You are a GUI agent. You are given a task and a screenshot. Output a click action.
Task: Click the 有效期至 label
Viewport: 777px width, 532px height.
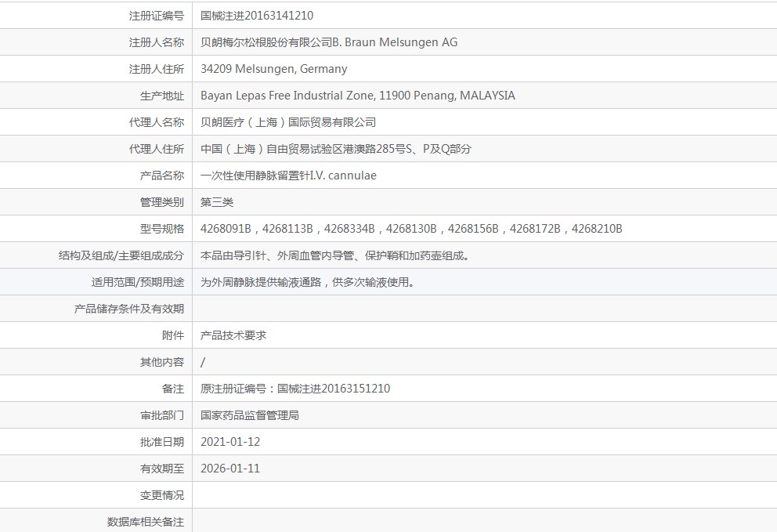[x=162, y=469]
